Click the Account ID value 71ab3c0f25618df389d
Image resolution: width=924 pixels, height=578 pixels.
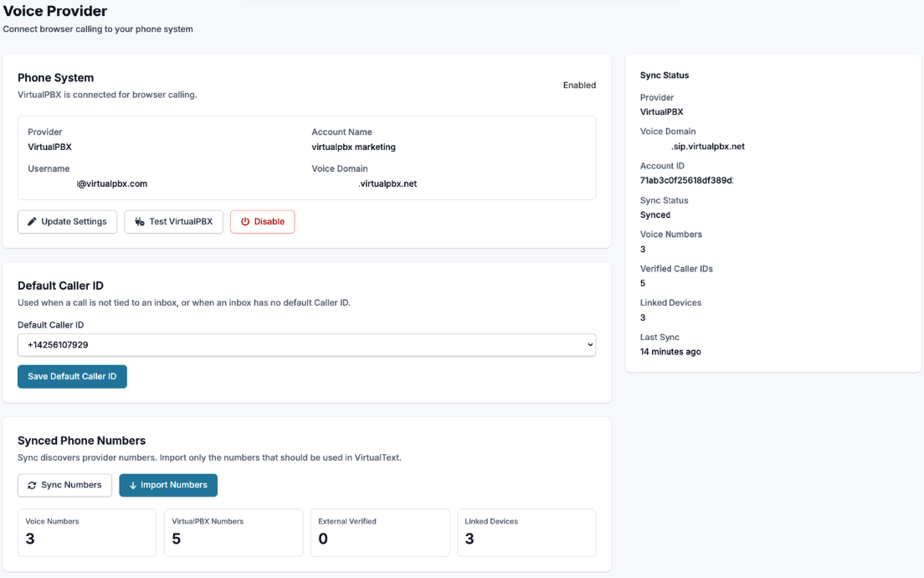[686, 180]
